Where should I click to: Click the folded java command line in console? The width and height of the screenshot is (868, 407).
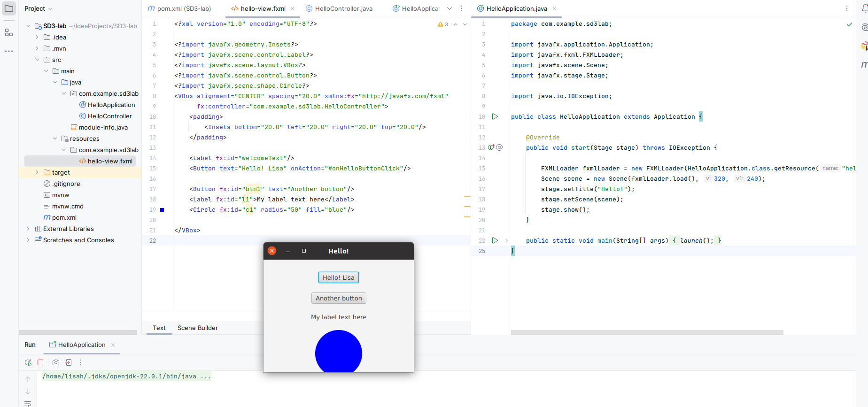point(127,376)
